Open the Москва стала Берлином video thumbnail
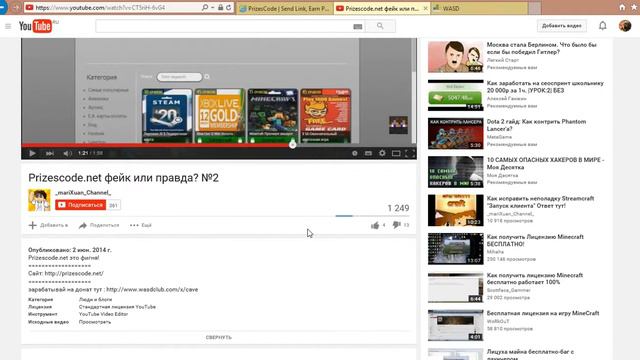The width and height of the screenshot is (640, 360). point(456,56)
